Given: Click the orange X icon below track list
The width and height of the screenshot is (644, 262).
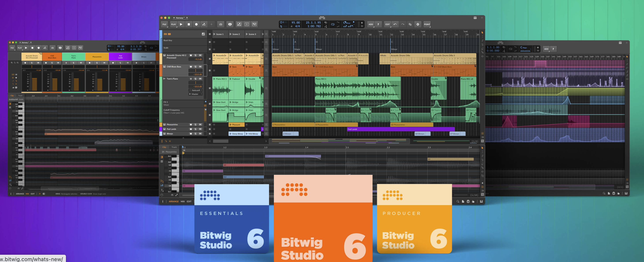Looking at the screenshot, I should (170, 141).
